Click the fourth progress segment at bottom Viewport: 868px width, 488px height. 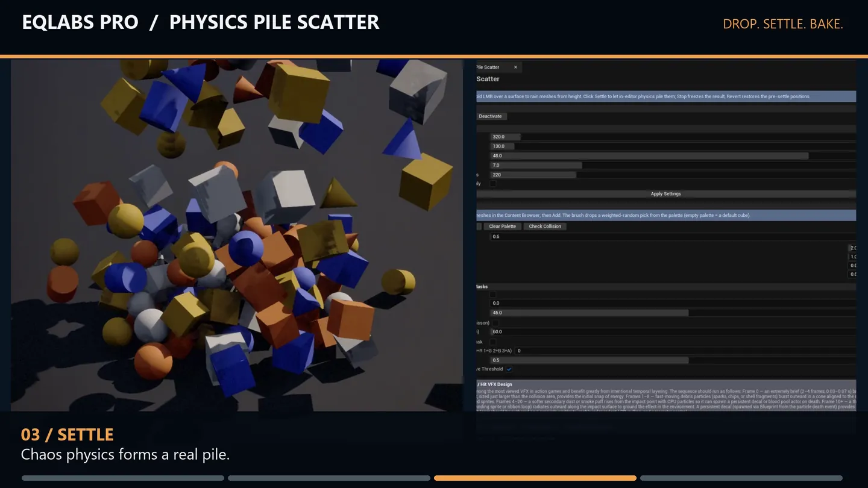tap(741, 478)
